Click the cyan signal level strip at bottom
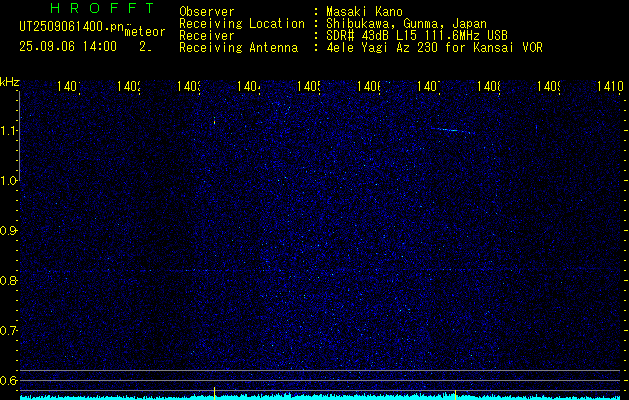The image size is (629, 400). coord(321,397)
